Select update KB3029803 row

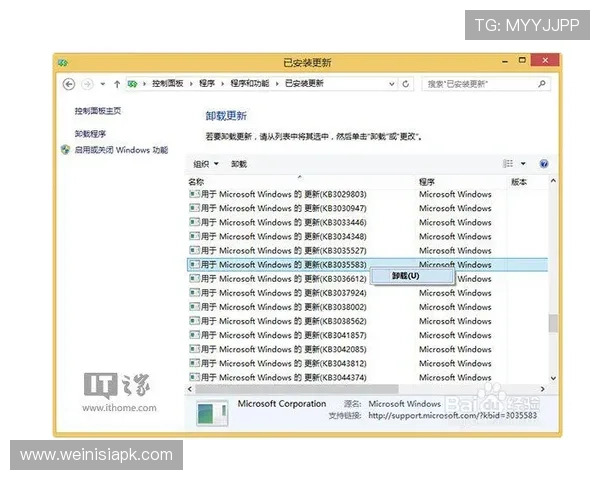(367, 194)
